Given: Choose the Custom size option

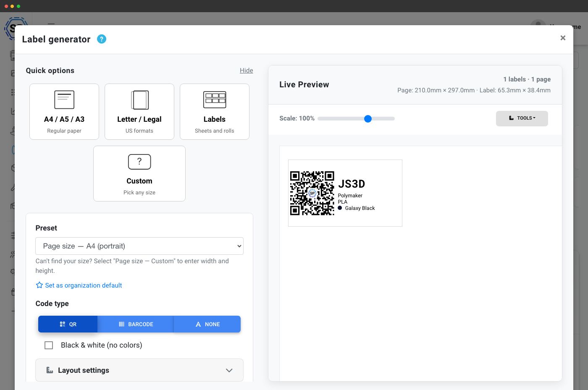Looking at the screenshot, I should pyautogui.click(x=139, y=173).
